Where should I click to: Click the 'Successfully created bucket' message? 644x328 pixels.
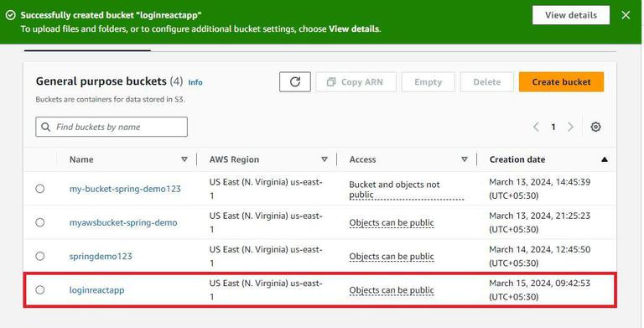pyautogui.click(x=111, y=15)
